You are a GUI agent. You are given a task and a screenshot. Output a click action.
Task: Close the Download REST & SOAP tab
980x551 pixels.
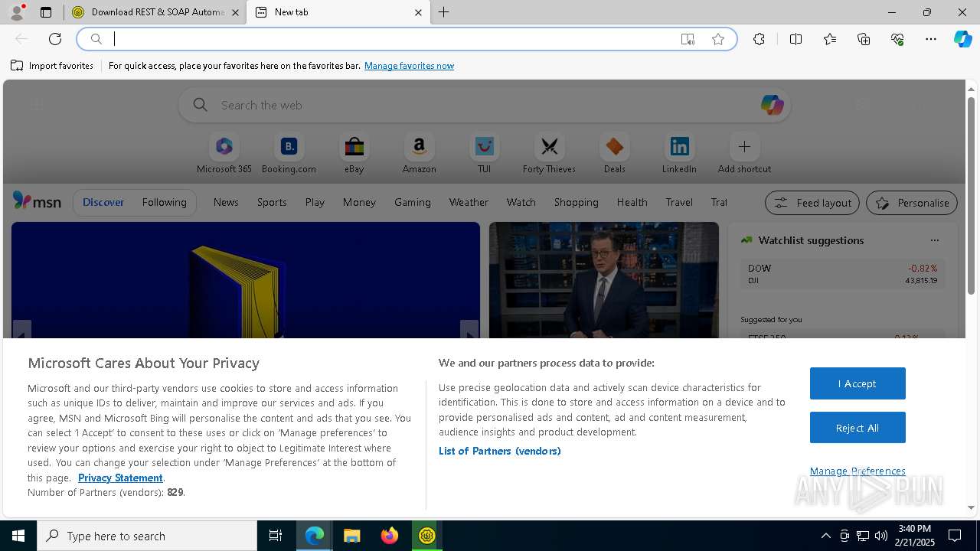pos(235,12)
